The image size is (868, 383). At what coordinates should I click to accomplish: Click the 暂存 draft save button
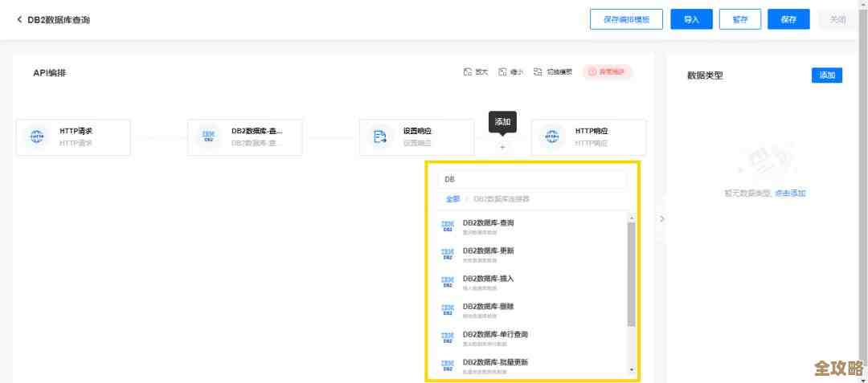tap(740, 19)
